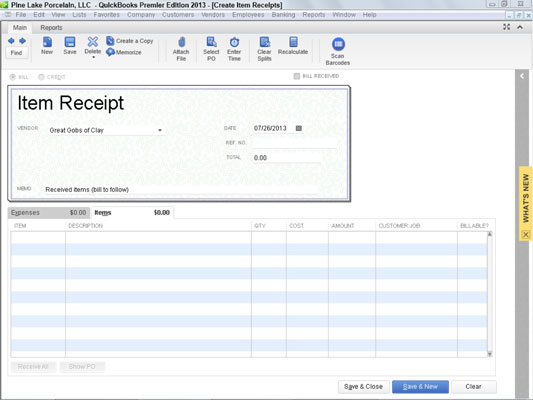Expand the Vendor dropdown list
The image size is (533, 400).
pos(160,130)
